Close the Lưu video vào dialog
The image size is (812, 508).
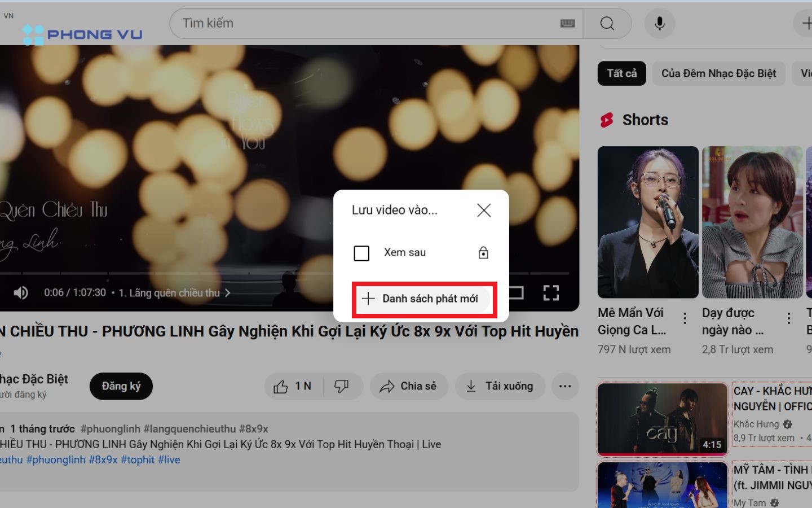coord(483,211)
